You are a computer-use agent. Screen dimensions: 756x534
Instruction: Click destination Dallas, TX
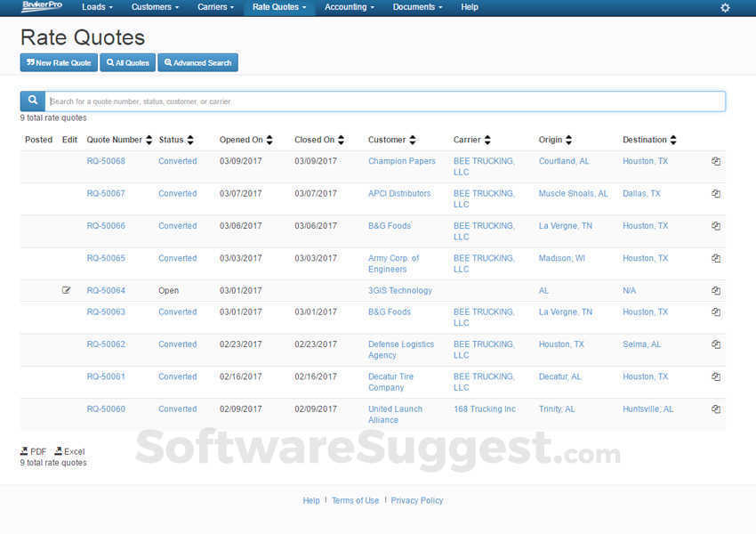641,193
